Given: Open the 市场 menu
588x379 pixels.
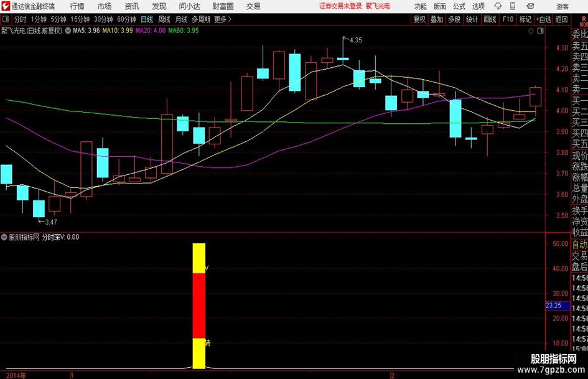Looking at the screenshot, I should point(105,6).
